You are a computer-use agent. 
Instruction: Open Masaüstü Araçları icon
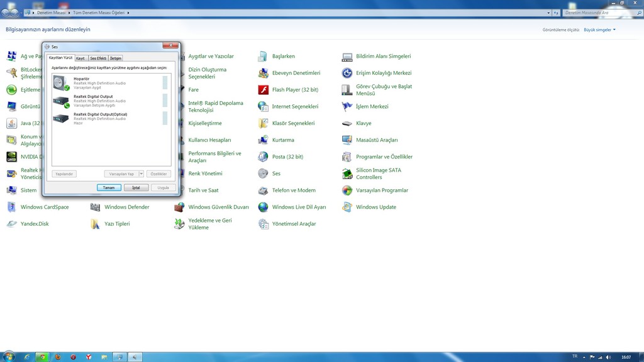click(347, 140)
